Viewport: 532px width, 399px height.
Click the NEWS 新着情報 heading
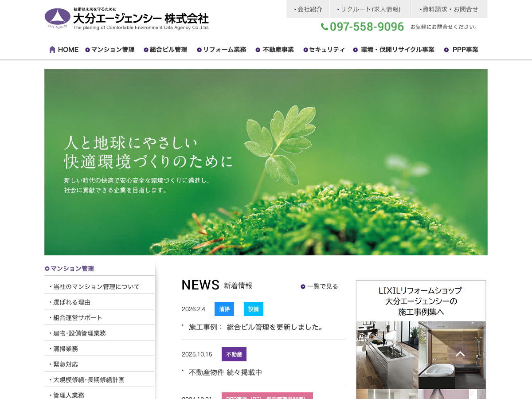(x=217, y=285)
